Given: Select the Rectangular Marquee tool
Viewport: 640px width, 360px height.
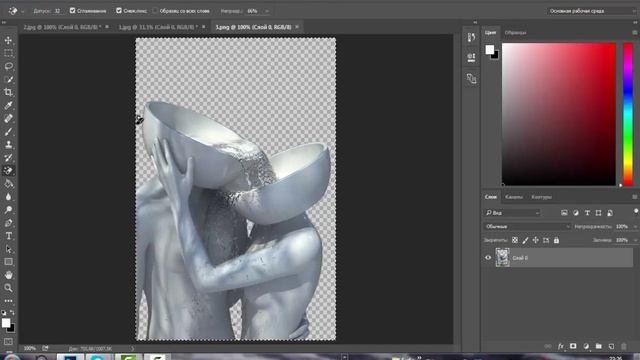Looking at the screenshot, I should click(8, 53).
